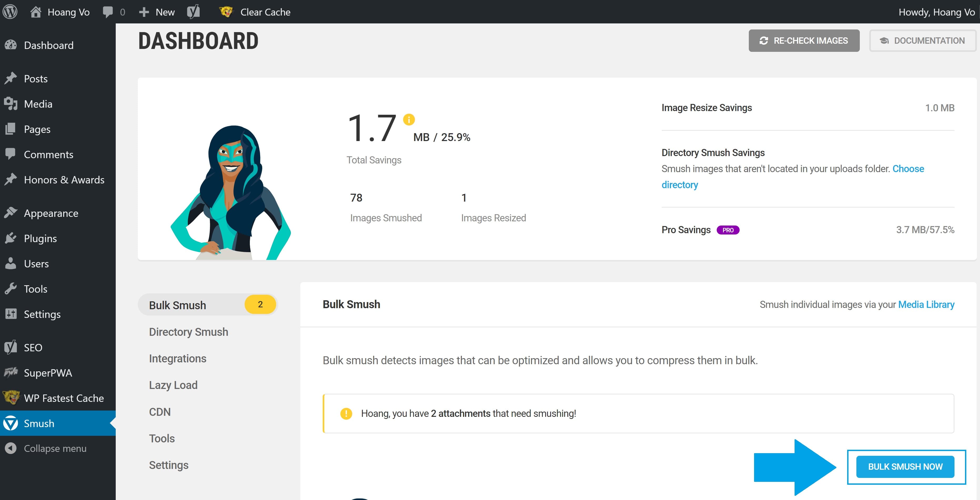
Task: Open the Smush Tools tab
Action: (x=162, y=438)
